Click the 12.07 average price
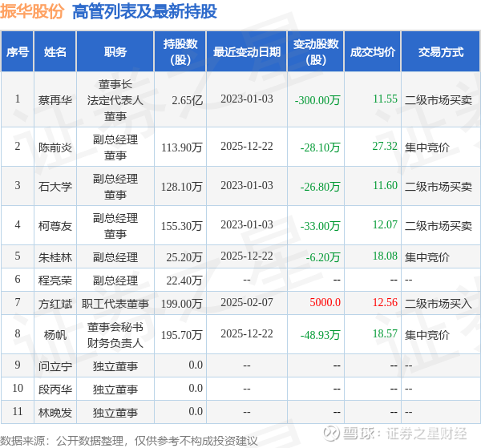Viewport: 481px width, 448px height. click(385, 224)
